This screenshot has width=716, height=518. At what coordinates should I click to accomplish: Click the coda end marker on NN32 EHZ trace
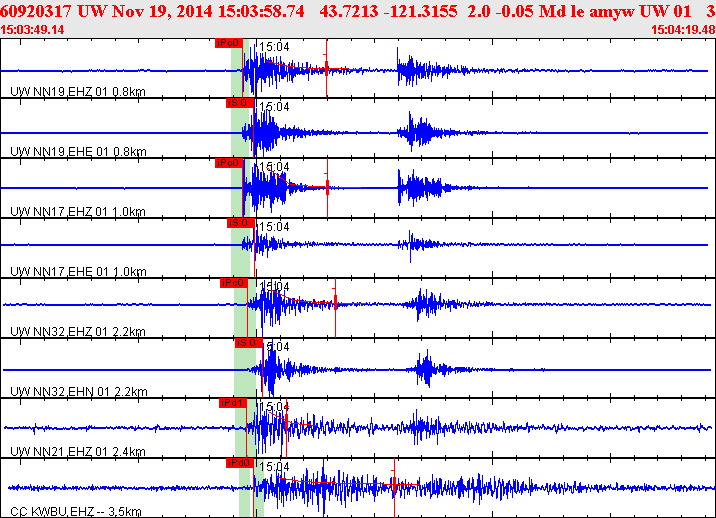pos(335,303)
